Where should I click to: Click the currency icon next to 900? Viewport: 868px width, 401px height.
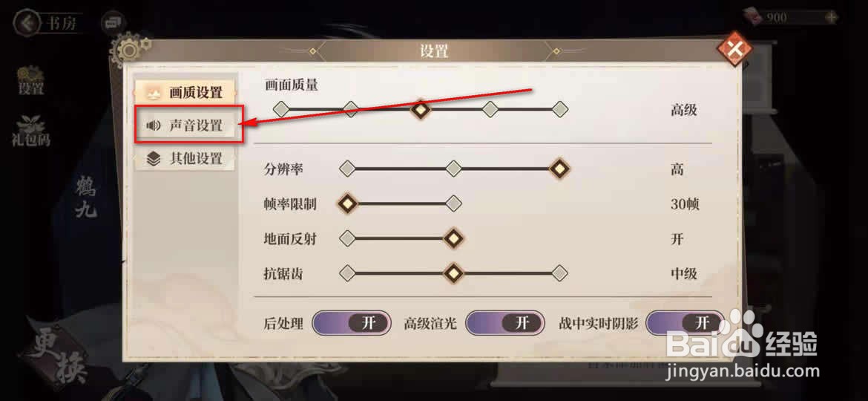coord(752,16)
